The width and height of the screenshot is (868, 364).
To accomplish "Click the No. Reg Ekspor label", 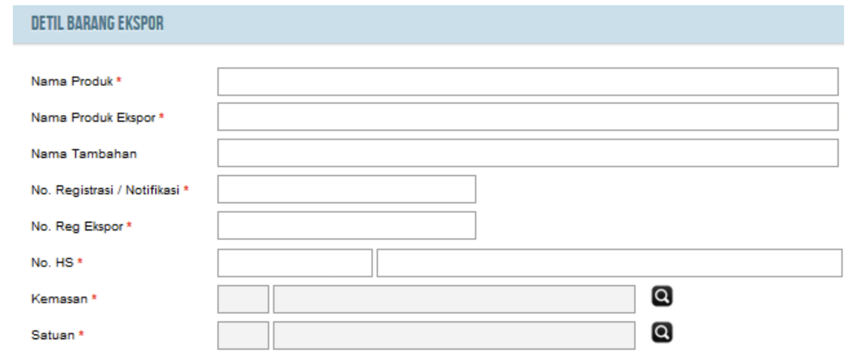I will pyautogui.click(x=77, y=226).
